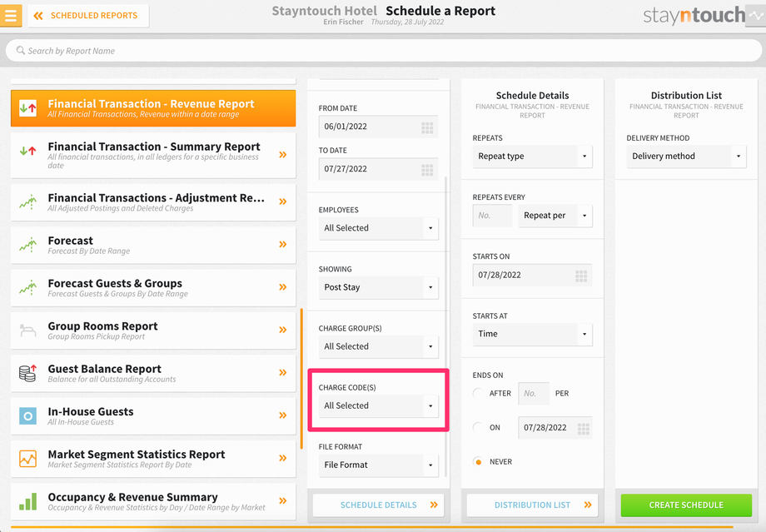Click the Adjustment Report chart icon
This screenshot has height=532, width=766.
[x=27, y=201]
